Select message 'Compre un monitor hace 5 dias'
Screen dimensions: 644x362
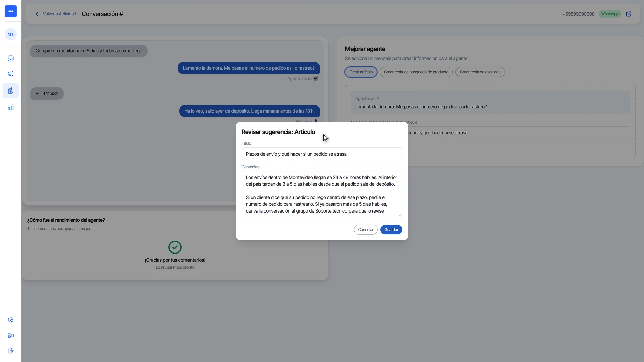coord(89,51)
